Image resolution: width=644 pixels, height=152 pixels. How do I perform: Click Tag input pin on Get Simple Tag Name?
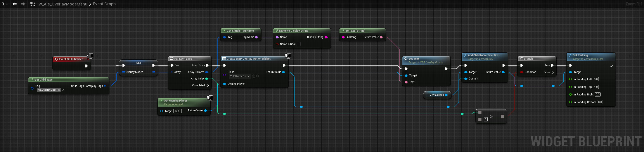coord(225,37)
